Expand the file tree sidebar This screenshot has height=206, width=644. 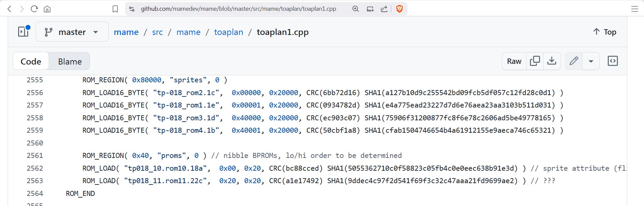point(23,32)
